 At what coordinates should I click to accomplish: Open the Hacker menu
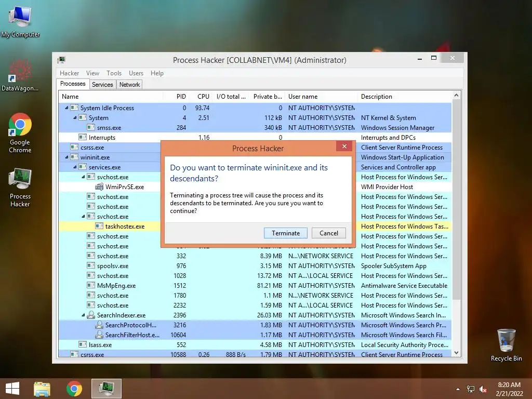point(69,73)
